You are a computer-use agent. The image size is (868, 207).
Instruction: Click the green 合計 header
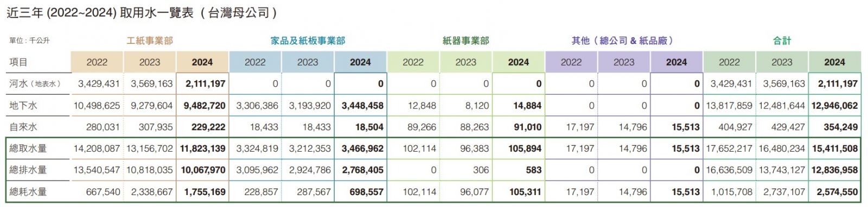[782, 41]
